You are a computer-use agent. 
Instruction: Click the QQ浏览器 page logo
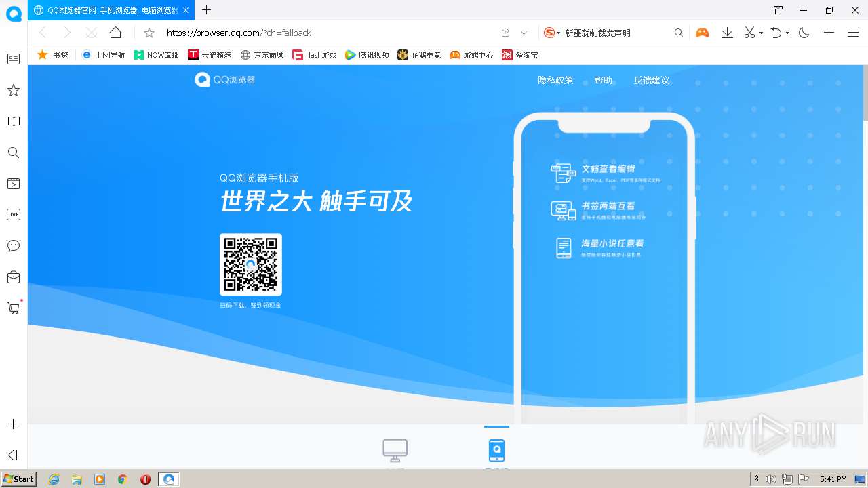click(x=225, y=80)
